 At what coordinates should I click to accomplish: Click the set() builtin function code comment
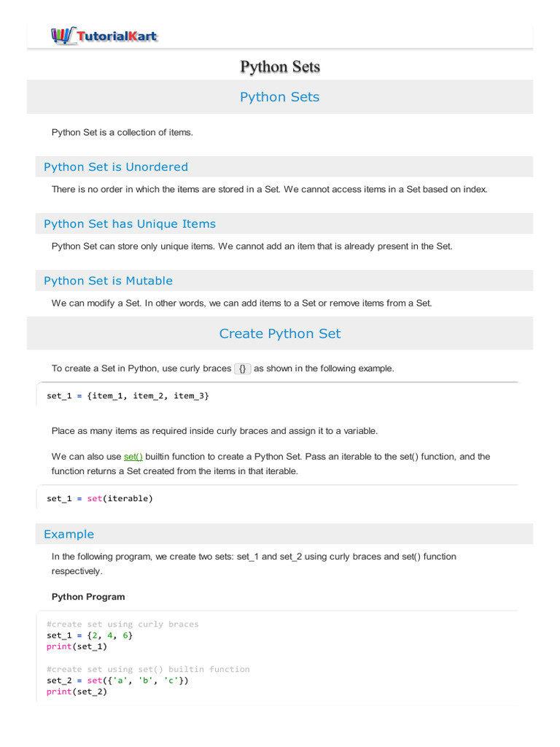coord(148,669)
